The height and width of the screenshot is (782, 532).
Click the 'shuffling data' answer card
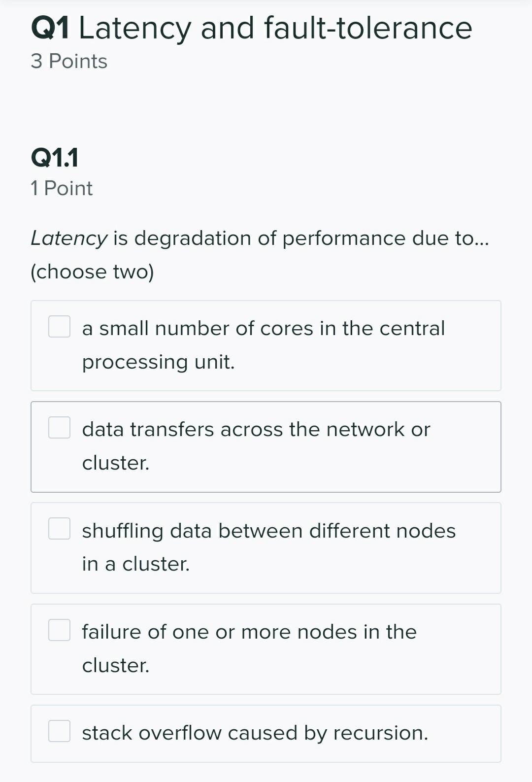(266, 547)
